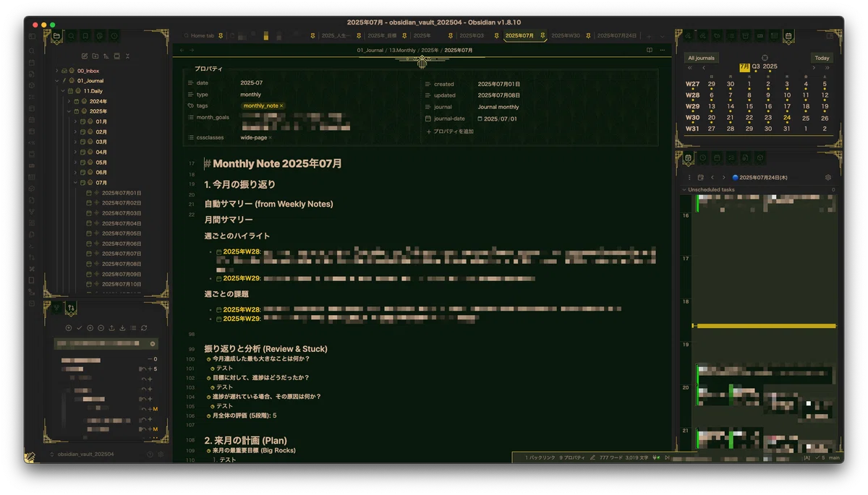This screenshot has height=495, width=868.
Task: Switch to the 2025年 tab
Action: pos(422,35)
